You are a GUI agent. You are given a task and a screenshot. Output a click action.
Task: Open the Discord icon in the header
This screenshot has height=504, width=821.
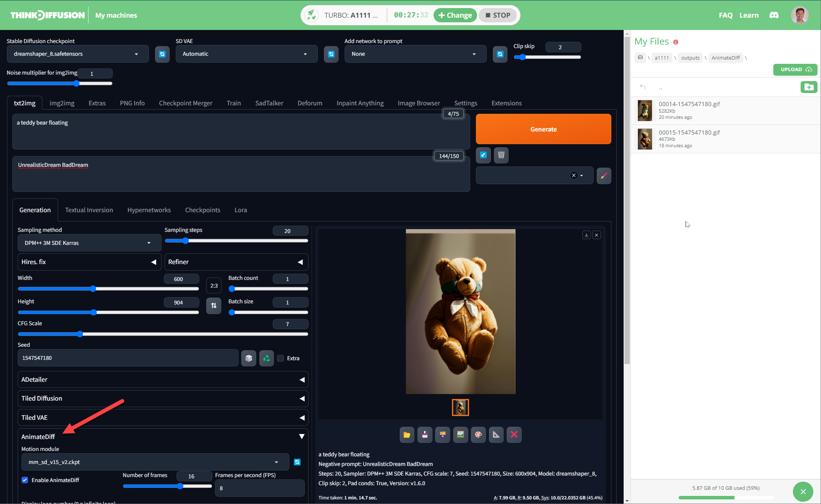pyautogui.click(x=774, y=15)
